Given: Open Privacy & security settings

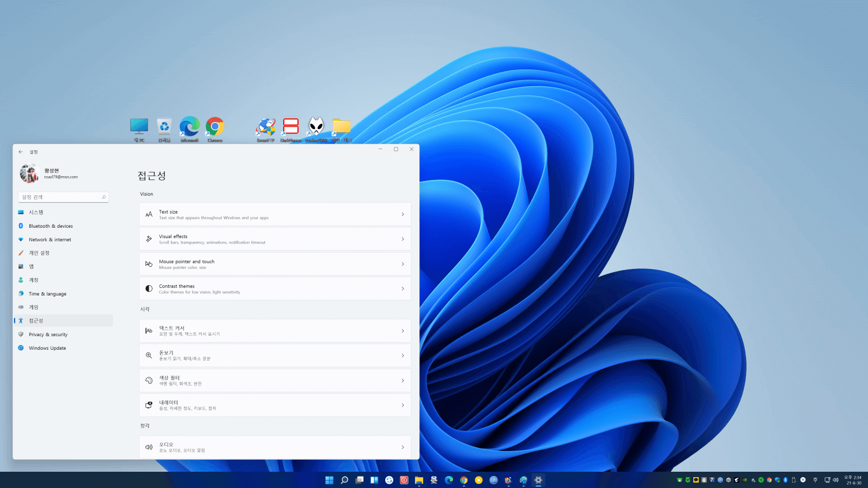Looking at the screenshot, I should coord(63,334).
